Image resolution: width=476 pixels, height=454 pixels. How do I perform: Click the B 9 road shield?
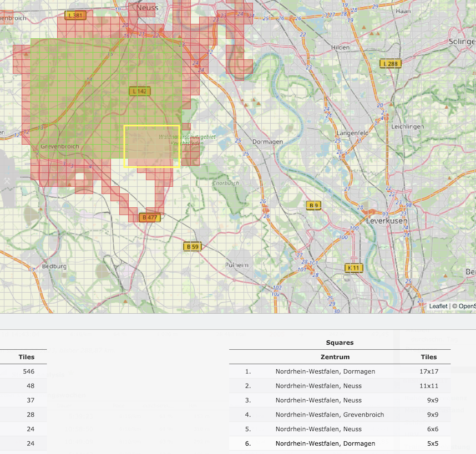[314, 206]
